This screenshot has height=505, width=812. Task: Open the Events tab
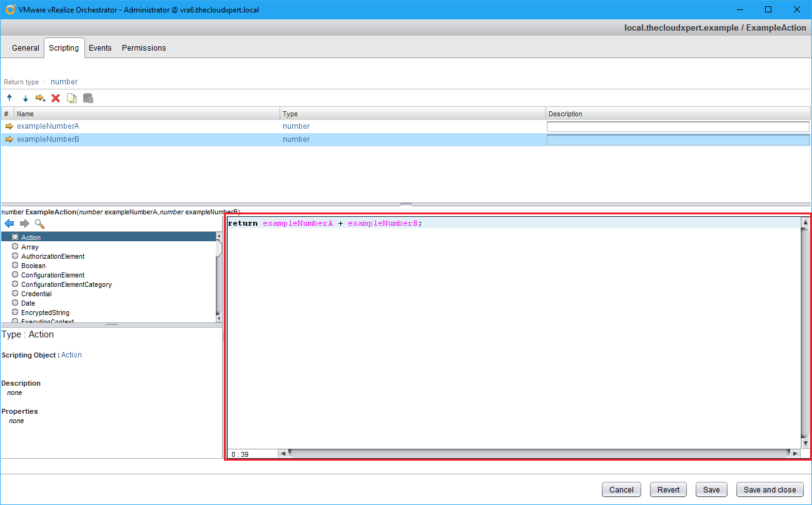point(100,48)
